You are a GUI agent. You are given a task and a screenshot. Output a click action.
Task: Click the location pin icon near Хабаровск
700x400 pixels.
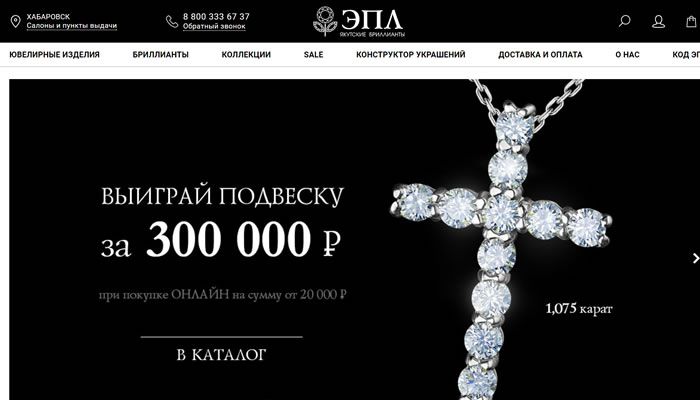point(16,21)
